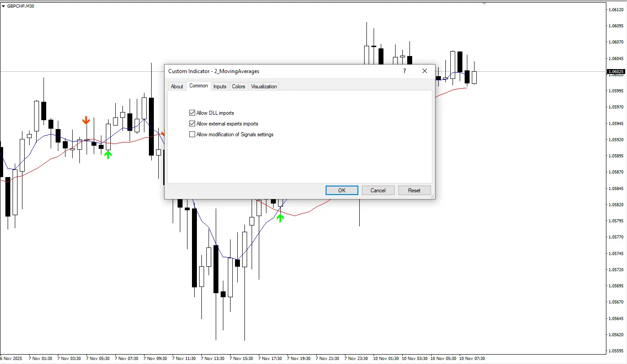Open the About tab
Screen dimensions: 627x364
(x=177, y=87)
